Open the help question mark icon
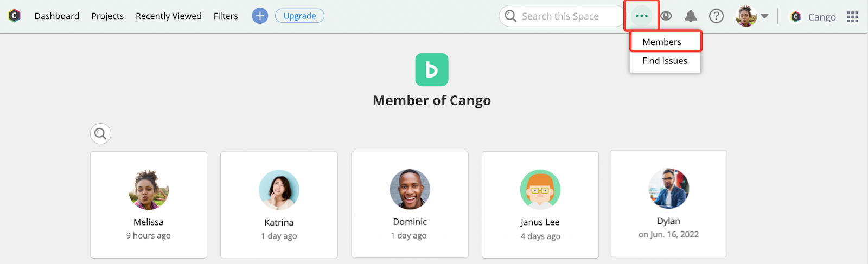 (717, 16)
